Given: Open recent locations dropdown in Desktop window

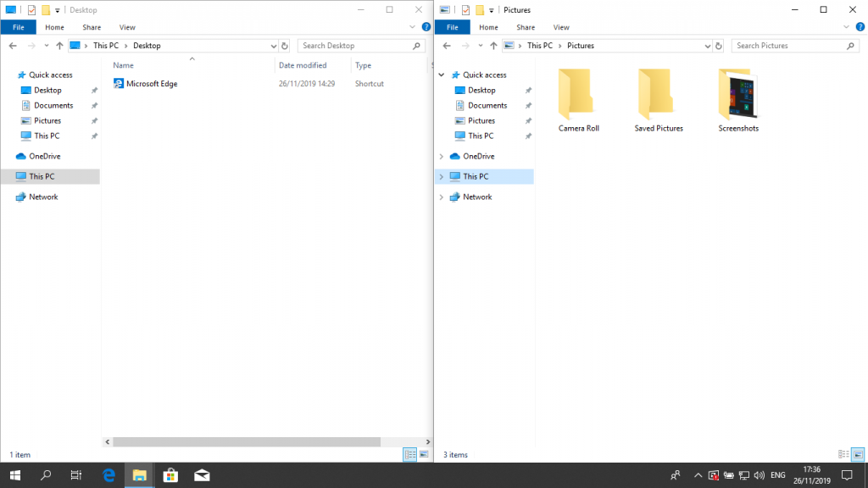Looking at the screenshot, I should [x=46, y=46].
